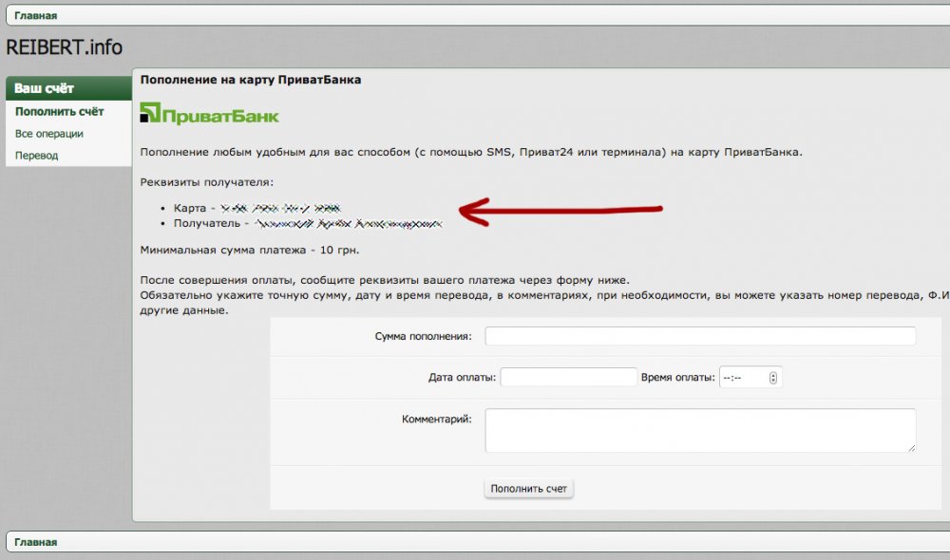Focus the Дата оплаты input field
This screenshot has width=950, height=560.
(x=569, y=377)
